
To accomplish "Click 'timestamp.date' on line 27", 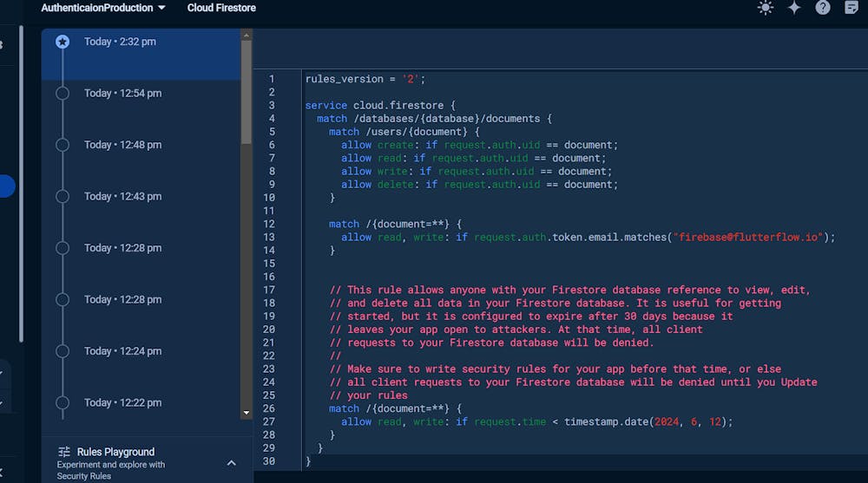I will coord(606,421).
